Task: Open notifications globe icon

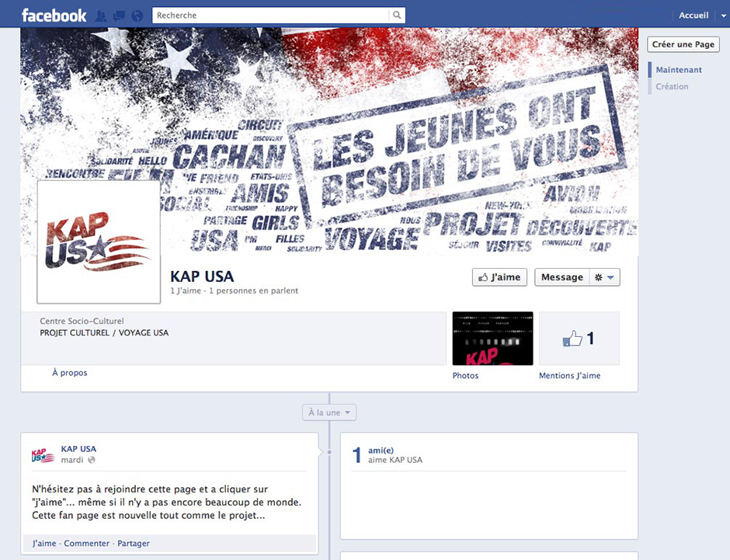Action: (x=137, y=16)
